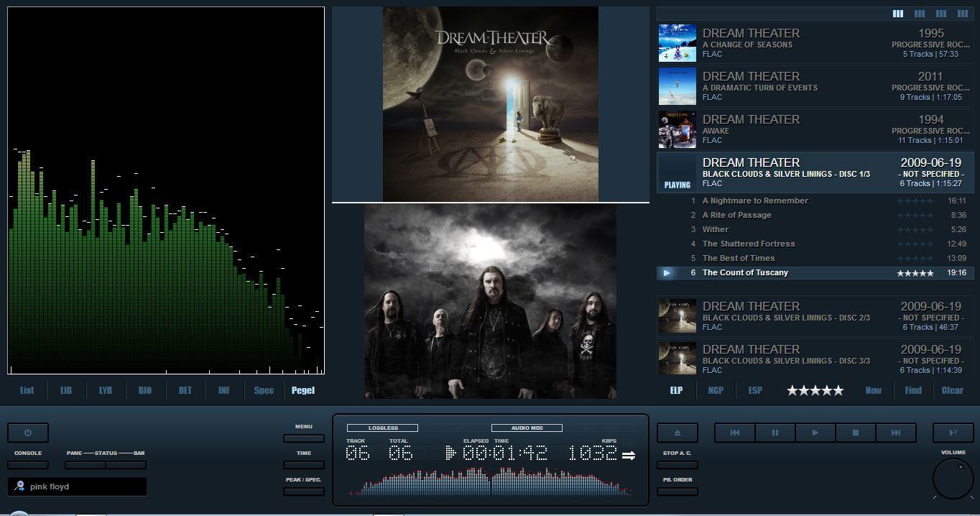
Task: Select the first playlist layout icon
Action: point(897,14)
